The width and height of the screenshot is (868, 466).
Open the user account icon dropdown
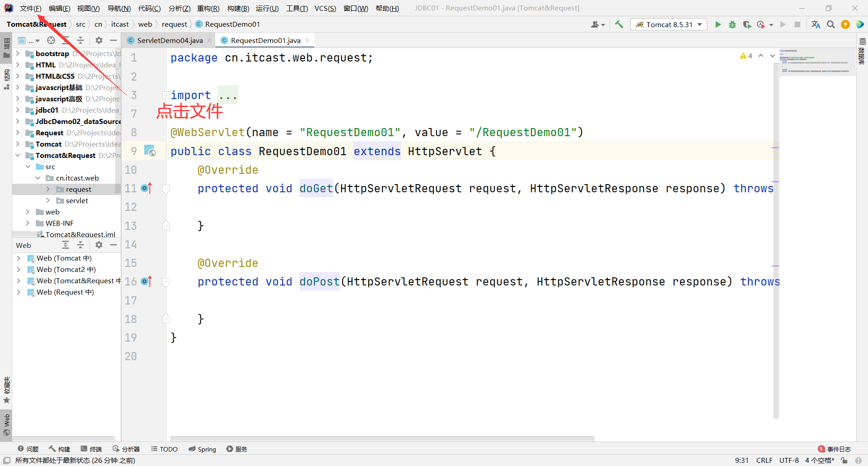coord(598,24)
